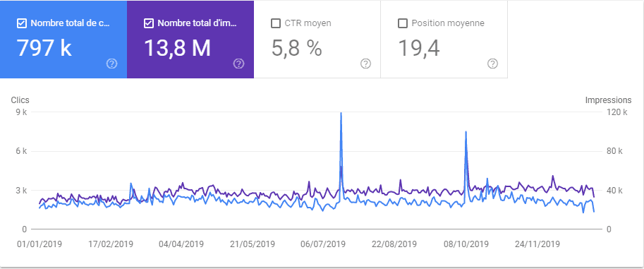Select the 19,4 average position card
The height and width of the screenshot is (269, 644).
point(444,39)
